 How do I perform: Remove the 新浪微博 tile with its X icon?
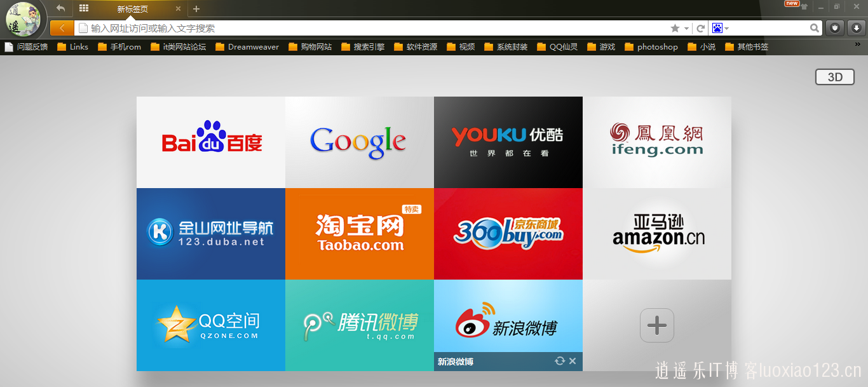(x=573, y=361)
